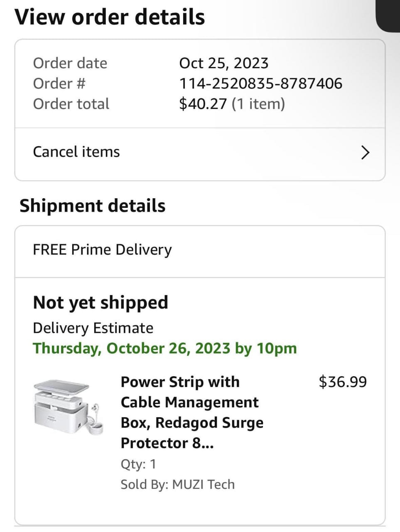Screen dimensions: 400x532
Task: Tap the Not yet shipped status
Action: point(101,303)
